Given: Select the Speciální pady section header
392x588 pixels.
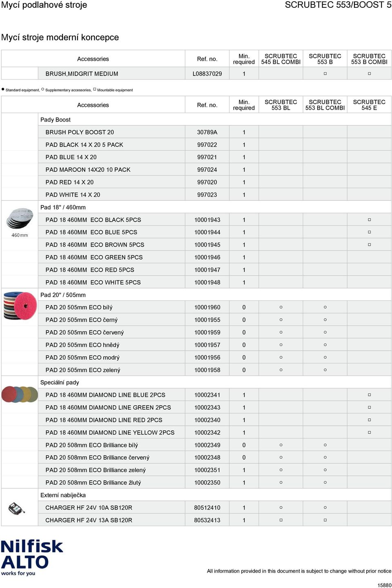Looking at the screenshot, I should click(60, 382).
